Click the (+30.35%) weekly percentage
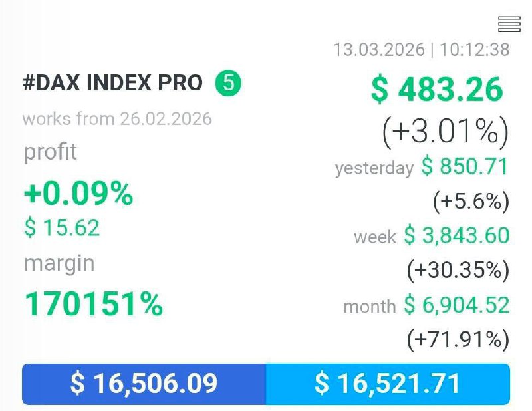 click(x=458, y=270)
